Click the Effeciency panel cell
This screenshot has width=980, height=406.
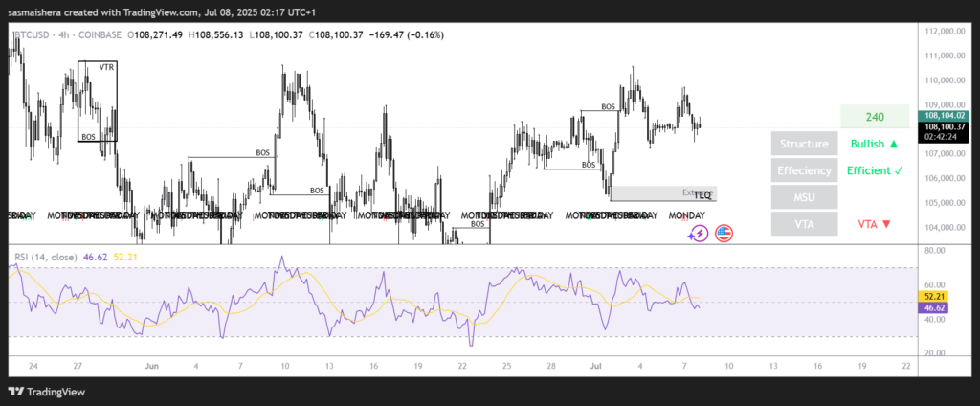pos(804,170)
